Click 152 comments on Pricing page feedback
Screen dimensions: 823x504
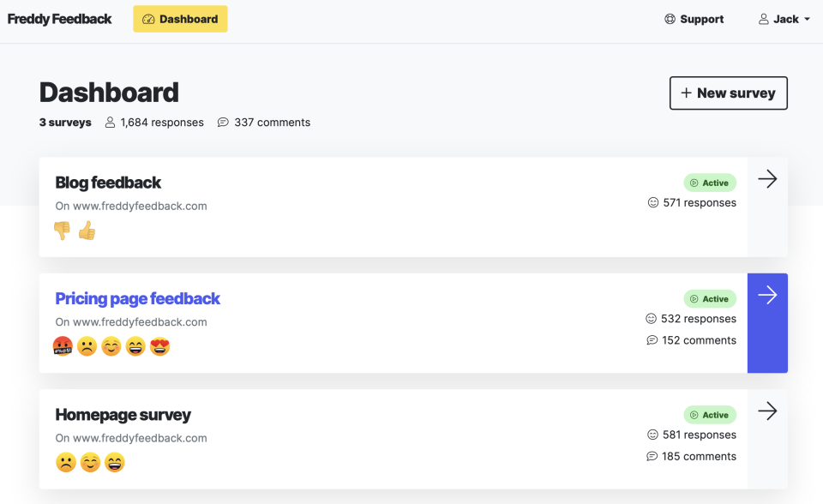(691, 340)
